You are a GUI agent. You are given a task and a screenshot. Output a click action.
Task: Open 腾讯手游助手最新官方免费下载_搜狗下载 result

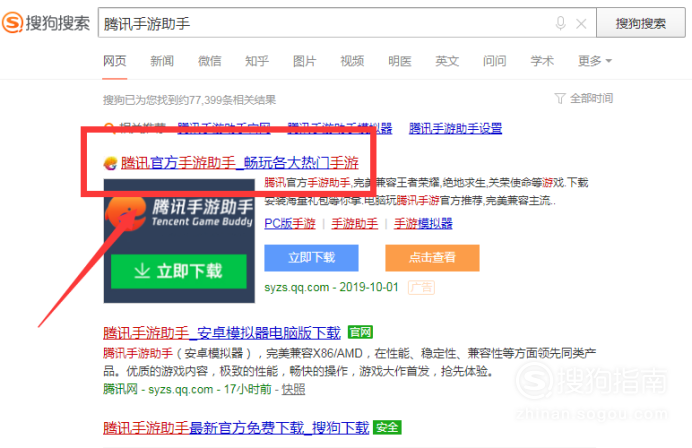pos(236,428)
